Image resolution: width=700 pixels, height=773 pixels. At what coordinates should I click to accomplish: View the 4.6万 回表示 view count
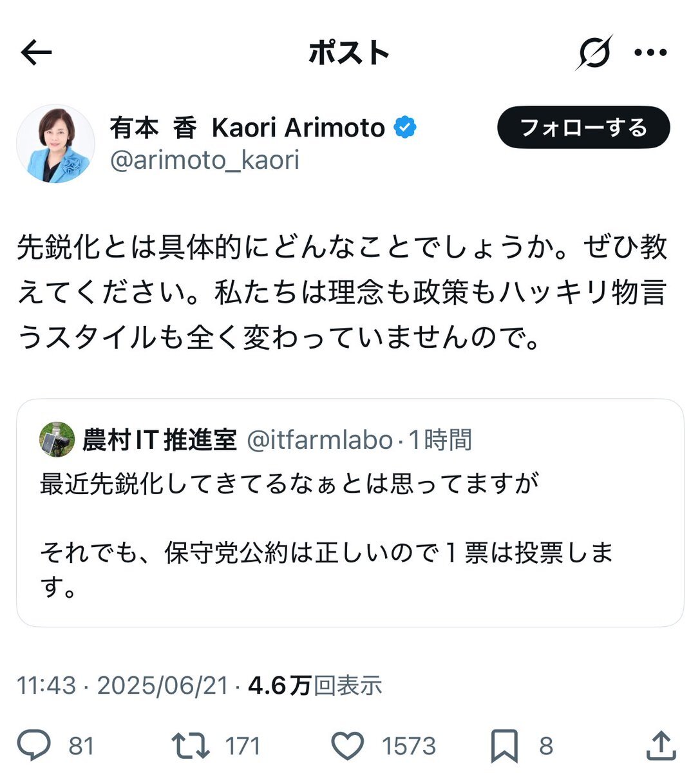[315, 685]
